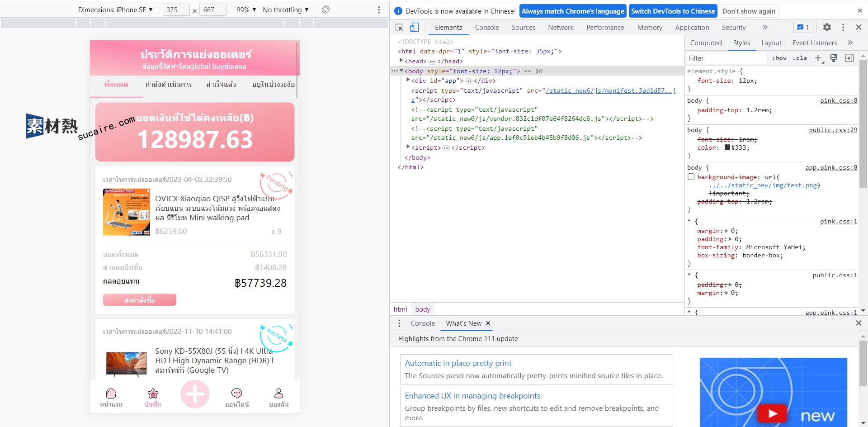Click Don't show again button

(749, 11)
